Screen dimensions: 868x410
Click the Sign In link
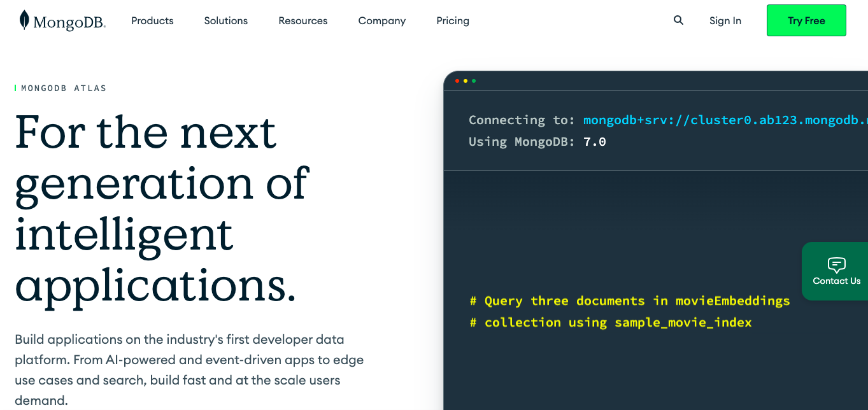(725, 20)
